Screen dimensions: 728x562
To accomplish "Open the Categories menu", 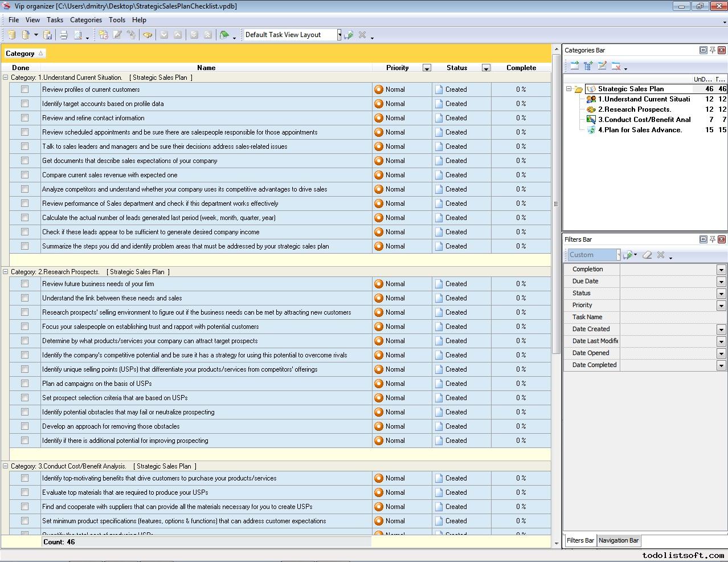I will (85, 20).
